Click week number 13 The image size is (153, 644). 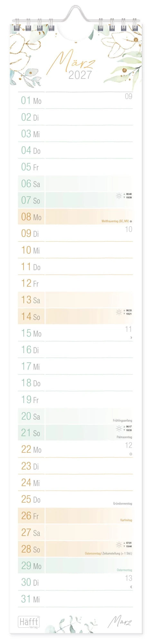pos(129,578)
